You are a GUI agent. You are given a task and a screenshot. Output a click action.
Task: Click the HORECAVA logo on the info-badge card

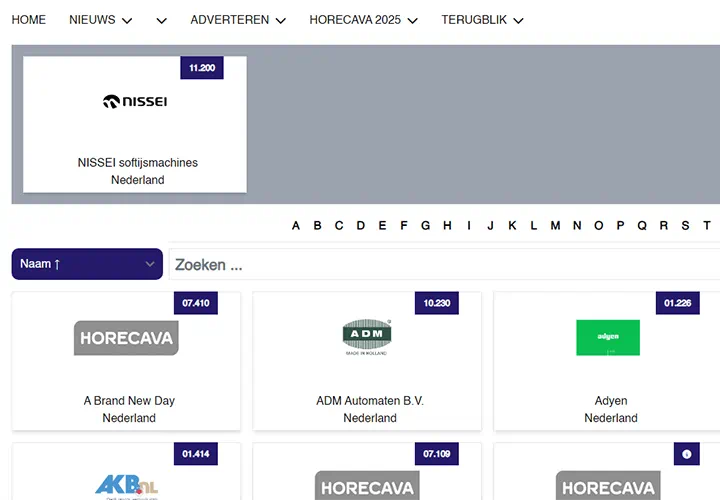pos(608,486)
